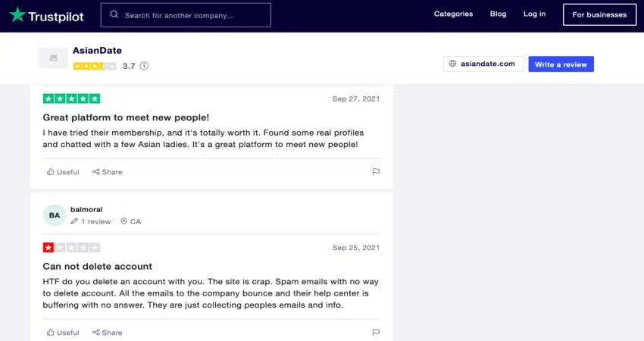
Task: Open balmoral's BA profile avatar
Action: [x=55, y=215]
